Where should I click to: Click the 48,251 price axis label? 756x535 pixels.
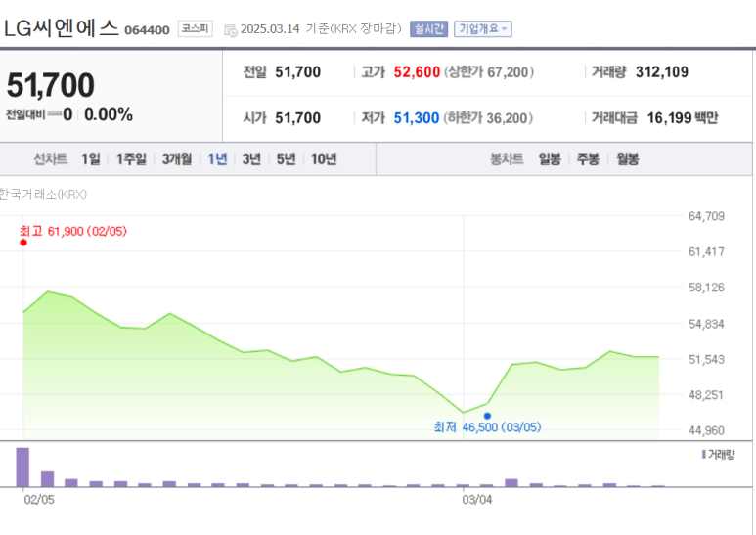(706, 395)
